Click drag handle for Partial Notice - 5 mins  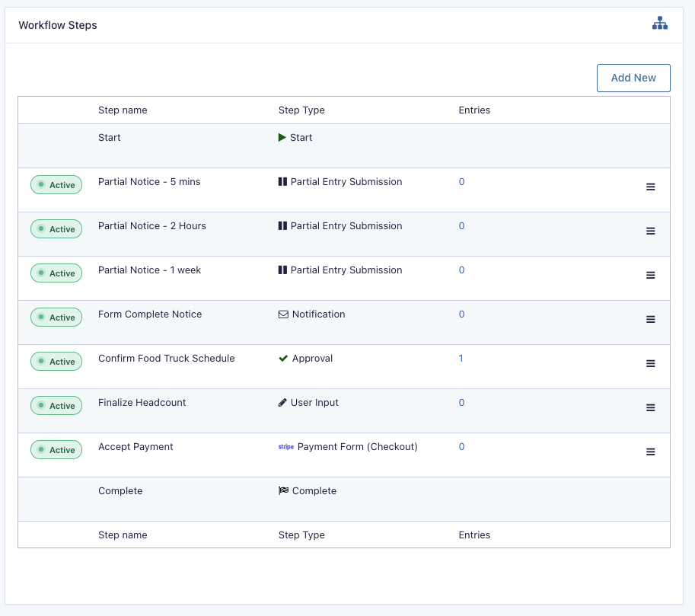tap(650, 187)
